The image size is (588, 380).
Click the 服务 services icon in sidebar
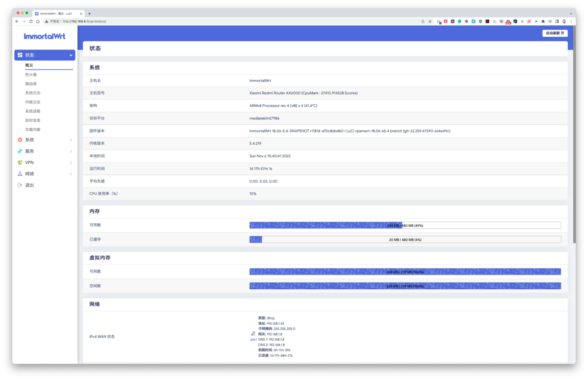click(20, 151)
